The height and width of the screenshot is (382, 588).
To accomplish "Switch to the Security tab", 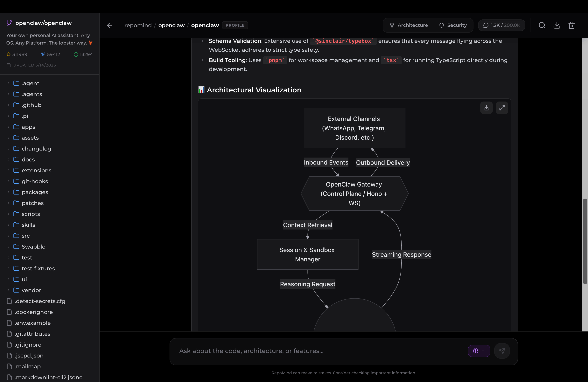I will pyautogui.click(x=453, y=25).
